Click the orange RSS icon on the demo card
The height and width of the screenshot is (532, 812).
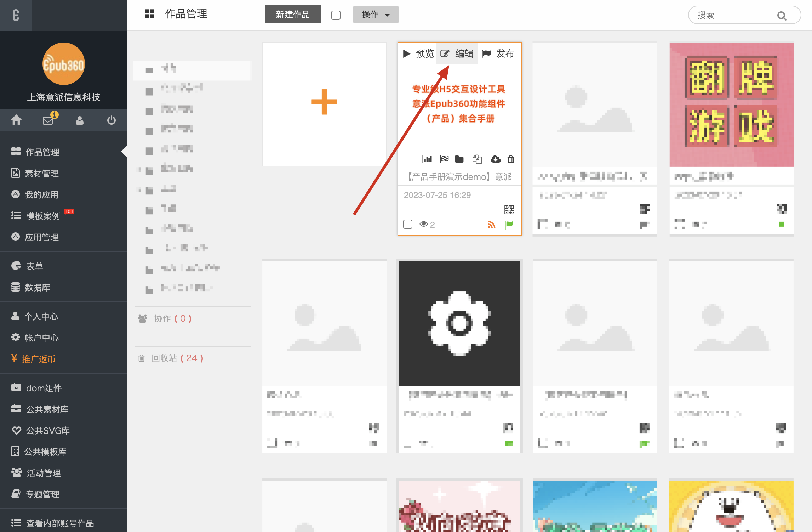491,225
